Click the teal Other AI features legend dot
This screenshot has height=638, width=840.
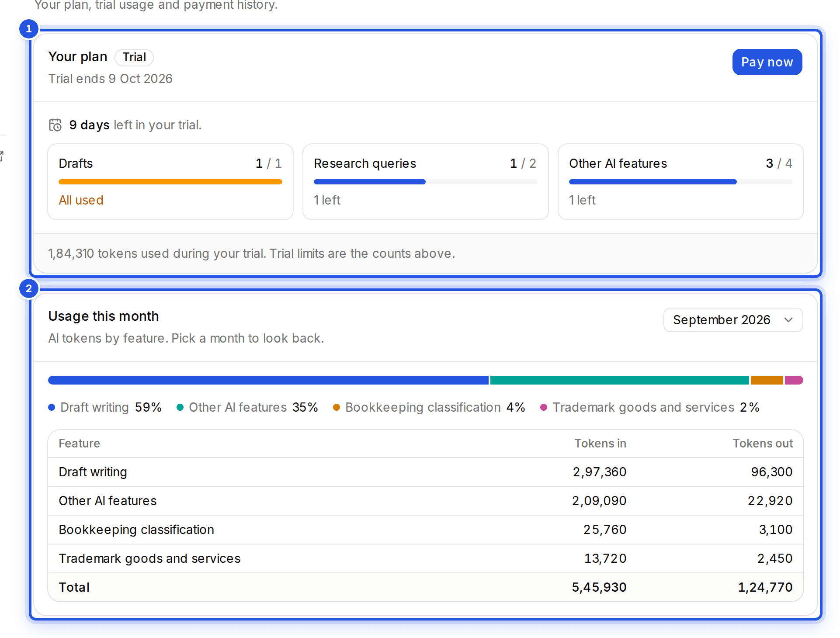click(180, 407)
